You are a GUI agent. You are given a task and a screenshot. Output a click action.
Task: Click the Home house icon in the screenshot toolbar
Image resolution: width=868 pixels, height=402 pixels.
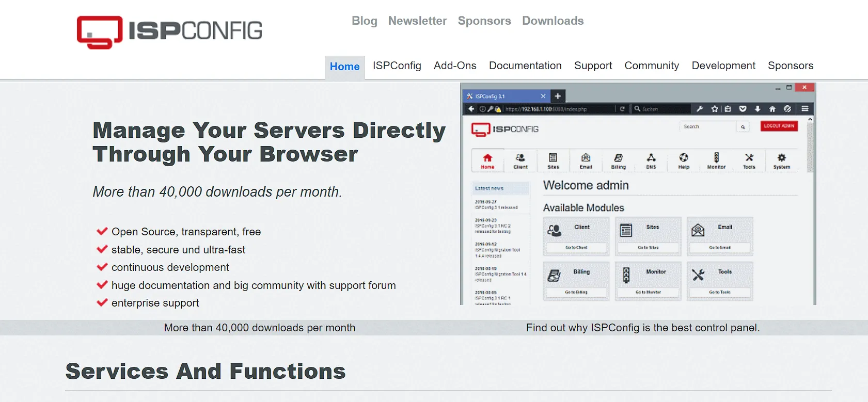coord(487,158)
